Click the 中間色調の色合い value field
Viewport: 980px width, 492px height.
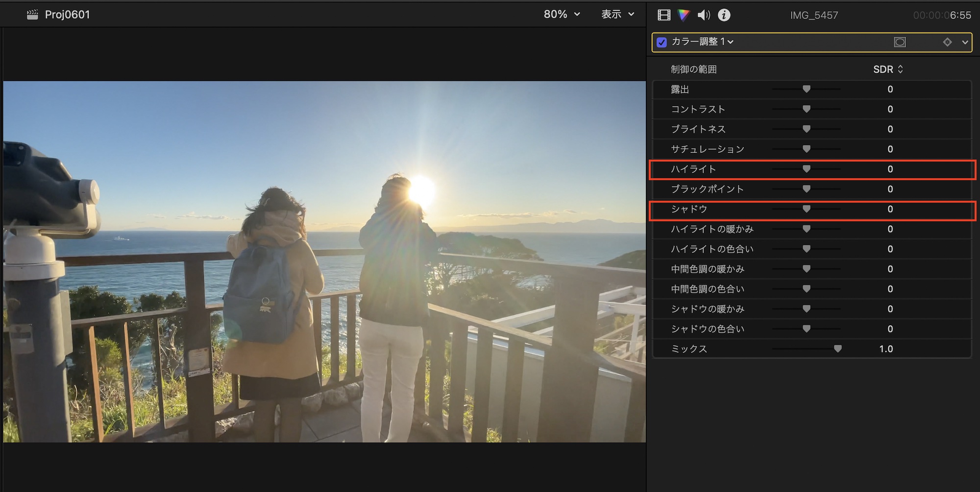click(x=890, y=289)
